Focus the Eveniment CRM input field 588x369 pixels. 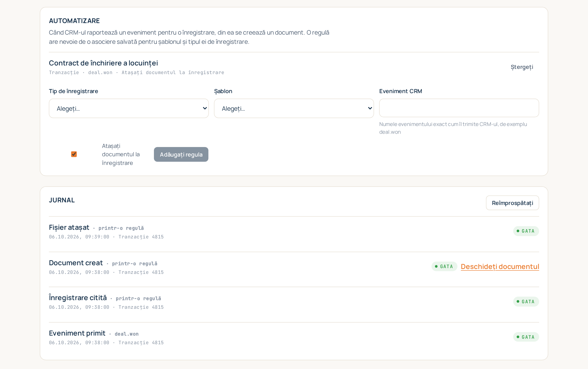[459, 108]
